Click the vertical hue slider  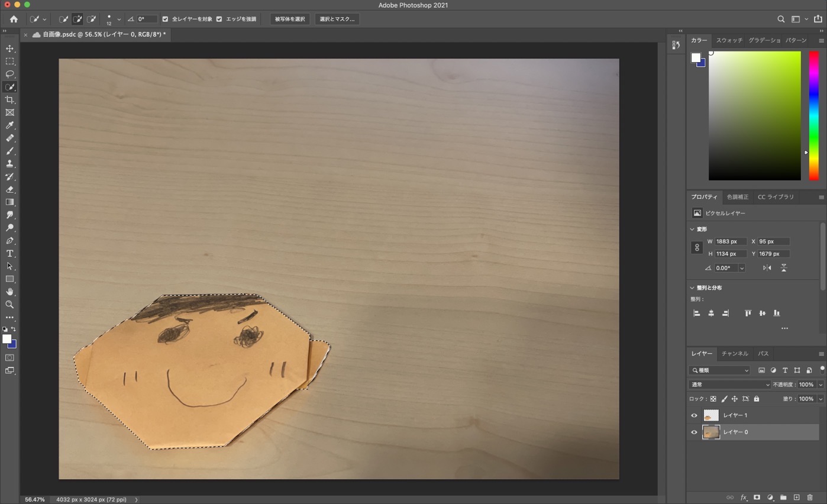coord(814,116)
